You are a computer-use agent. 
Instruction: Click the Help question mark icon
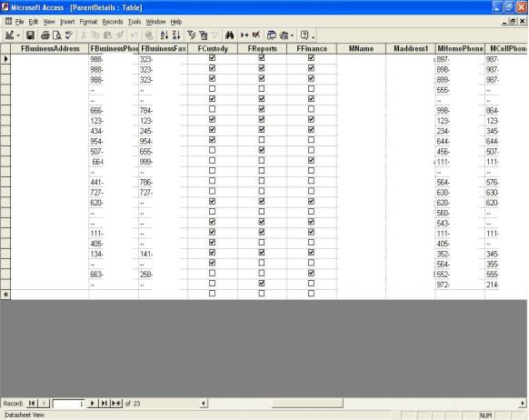pos(304,35)
